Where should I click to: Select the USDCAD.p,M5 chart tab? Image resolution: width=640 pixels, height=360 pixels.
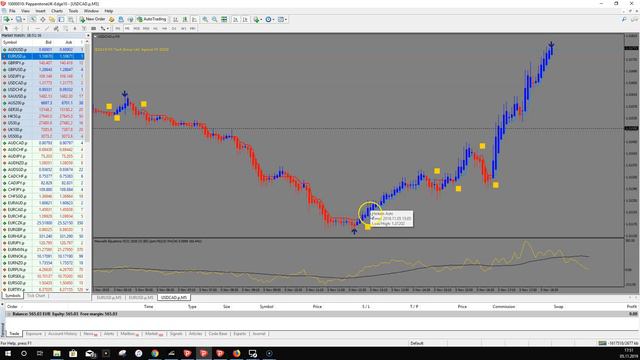tap(174, 298)
